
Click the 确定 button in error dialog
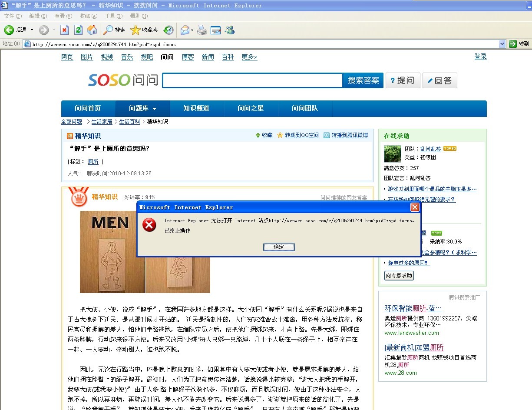[x=279, y=247]
